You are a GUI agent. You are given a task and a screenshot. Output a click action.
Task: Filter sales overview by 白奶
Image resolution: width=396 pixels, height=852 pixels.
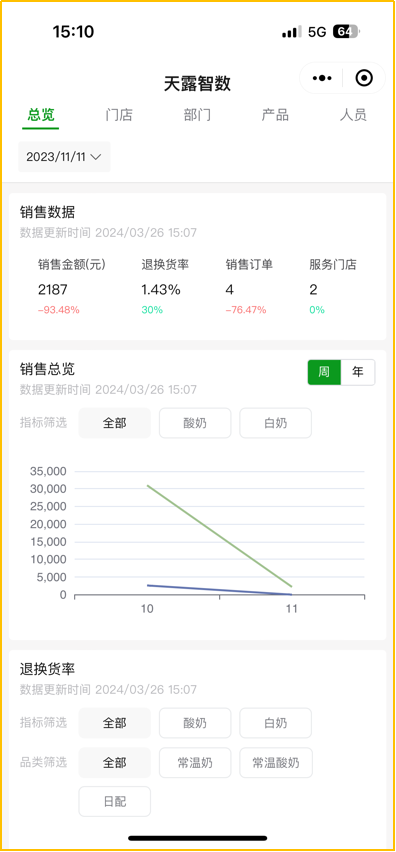click(x=275, y=423)
